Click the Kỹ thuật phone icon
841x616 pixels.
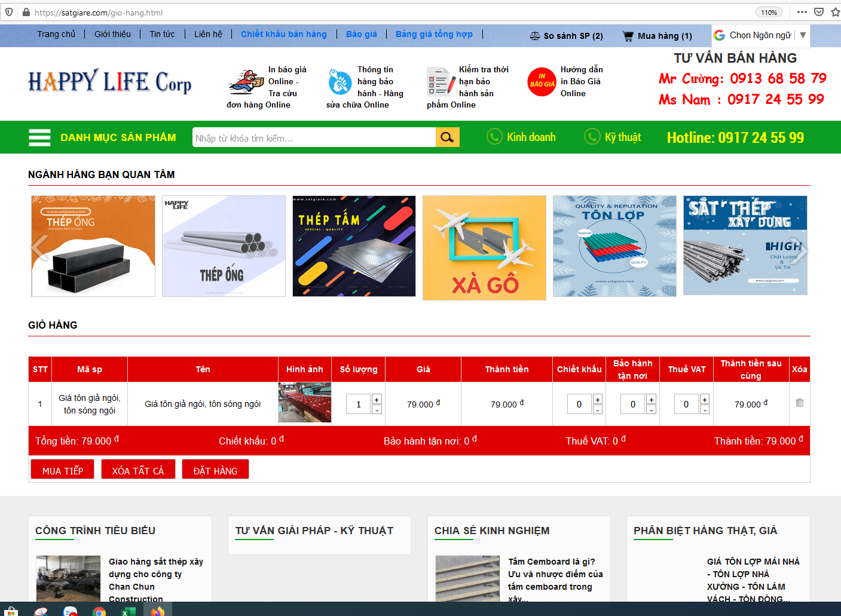tap(592, 137)
